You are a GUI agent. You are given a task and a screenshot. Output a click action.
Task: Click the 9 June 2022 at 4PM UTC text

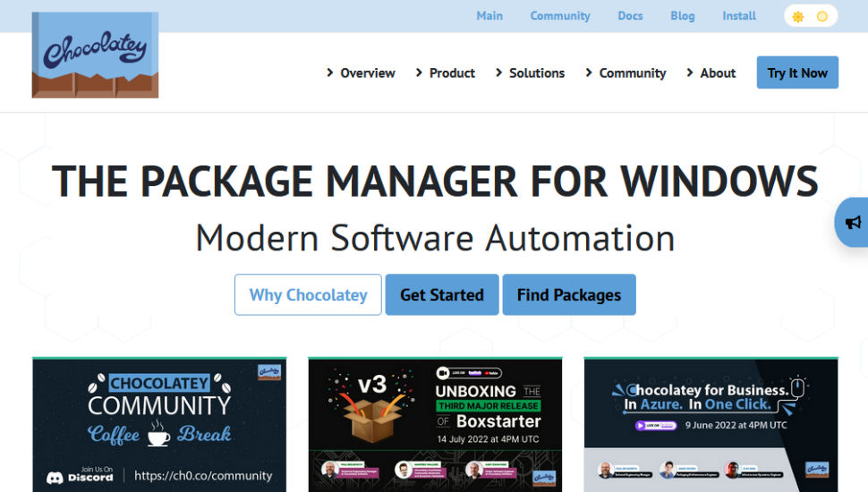736,425
